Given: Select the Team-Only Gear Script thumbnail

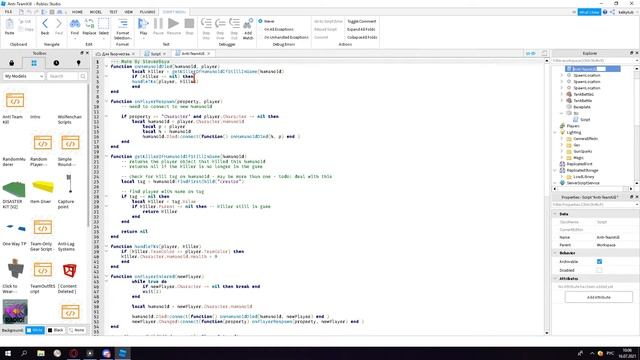Looking at the screenshot, I should 42,228.
